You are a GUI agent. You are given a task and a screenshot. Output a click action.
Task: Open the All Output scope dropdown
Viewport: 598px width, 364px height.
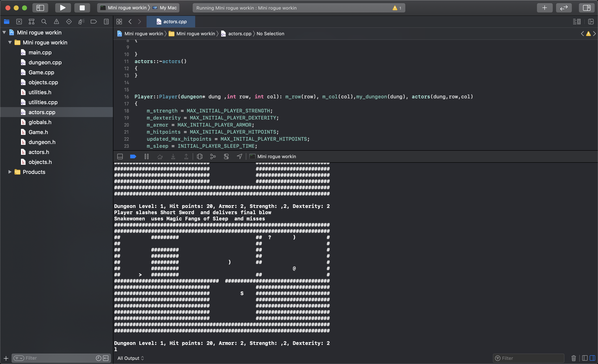(x=131, y=358)
